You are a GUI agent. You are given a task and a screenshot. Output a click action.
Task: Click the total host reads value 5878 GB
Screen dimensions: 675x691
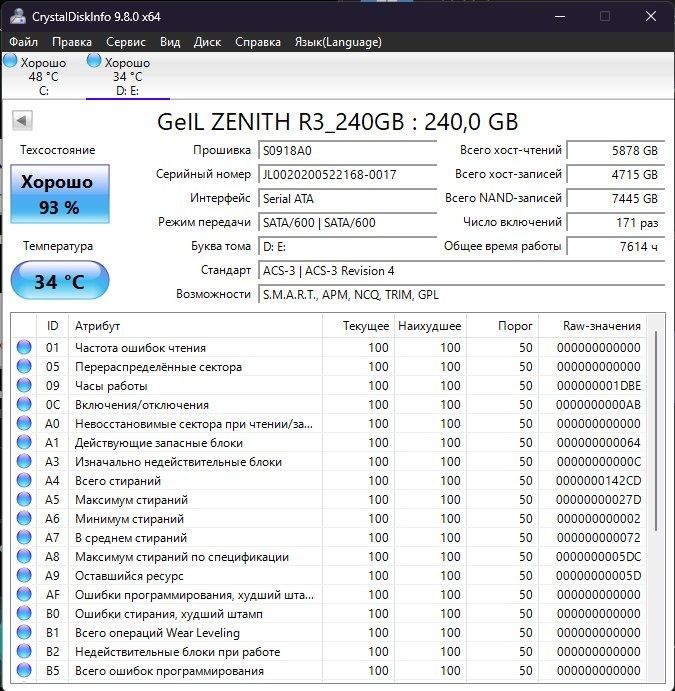click(616, 151)
